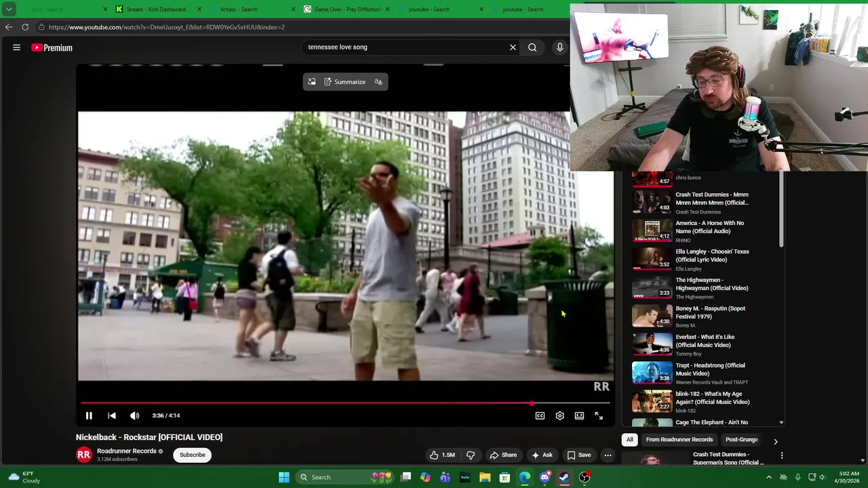Open File Explorer from taskbar

(x=485, y=477)
